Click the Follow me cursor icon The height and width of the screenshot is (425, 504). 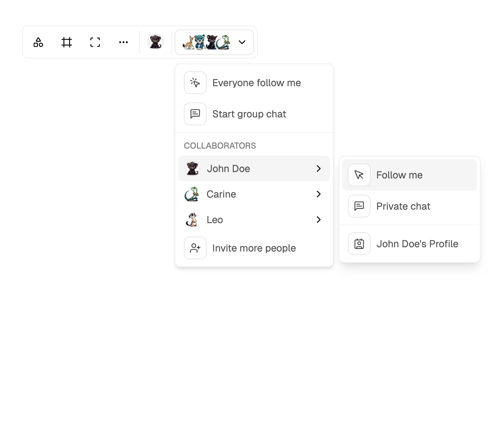tap(359, 175)
